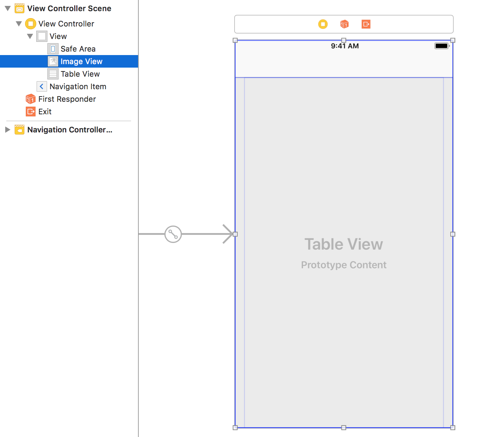The width and height of the screenshot is (504, 437).
Task: Click the highlighted Image View row
Action: tap(81, 61)
